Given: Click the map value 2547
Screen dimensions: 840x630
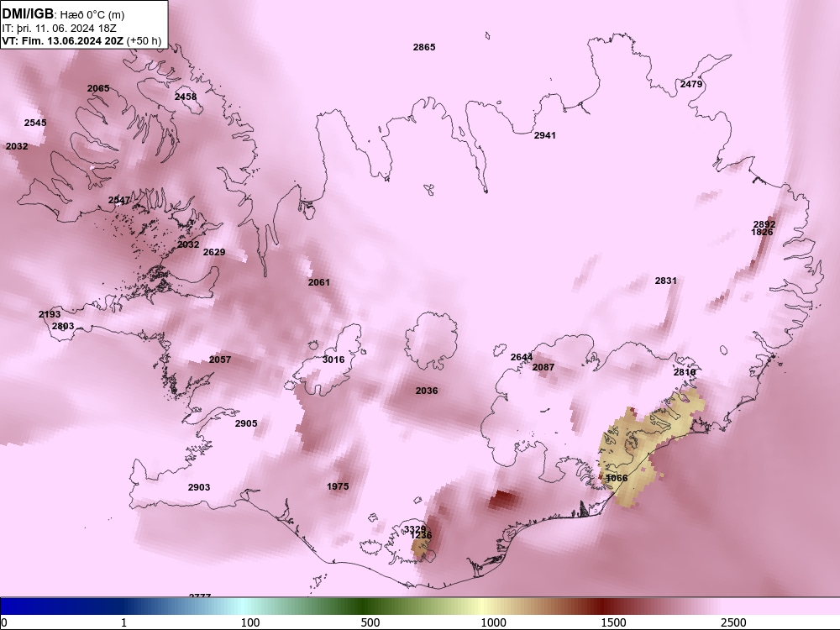Looking at the screenshot, I should tap(119, 201).
